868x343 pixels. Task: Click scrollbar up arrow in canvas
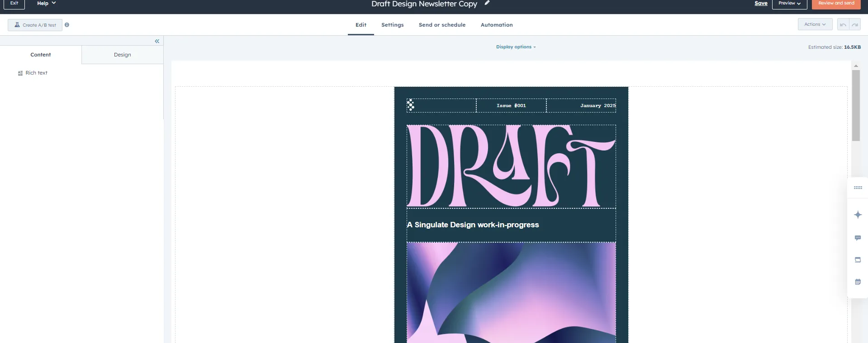click(856, 66)
